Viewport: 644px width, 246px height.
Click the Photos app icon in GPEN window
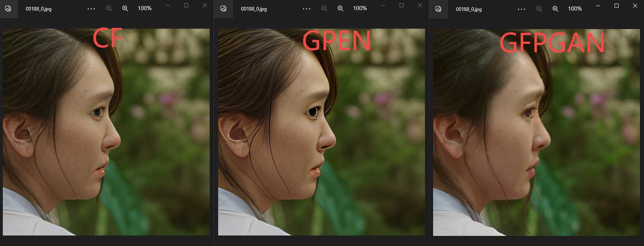[x=223, y=8]
